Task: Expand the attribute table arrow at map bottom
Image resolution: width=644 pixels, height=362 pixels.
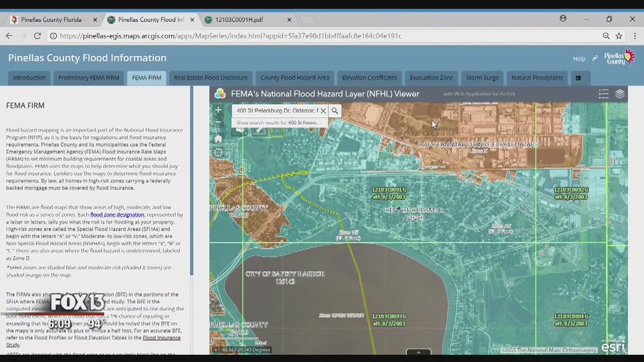Action: click(x=418, y=352)
